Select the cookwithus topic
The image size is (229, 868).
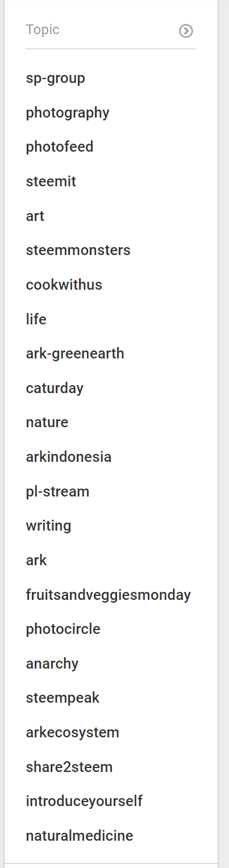[x=64, y=285]
